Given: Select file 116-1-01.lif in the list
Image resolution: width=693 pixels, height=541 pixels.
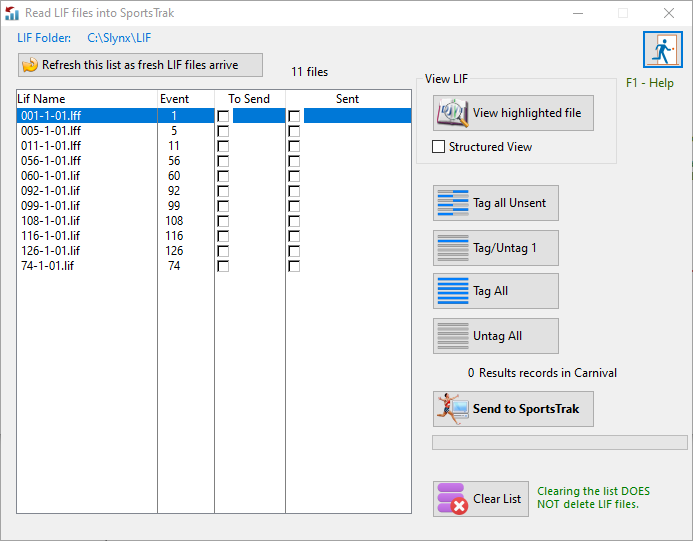Looking at the screenshot, I should click(50, 236).
